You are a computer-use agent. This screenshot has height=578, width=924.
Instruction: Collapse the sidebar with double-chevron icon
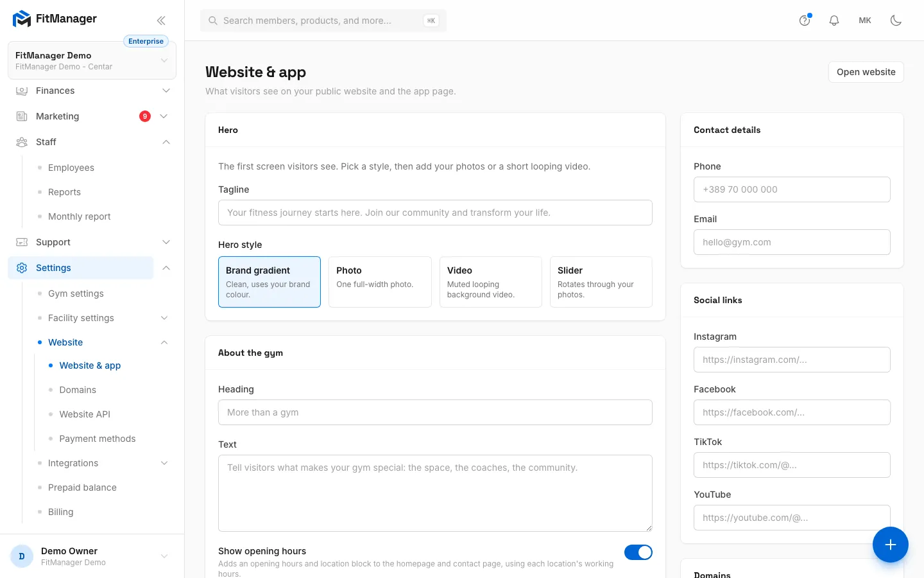pyautogui.click(x=161, y=21)
